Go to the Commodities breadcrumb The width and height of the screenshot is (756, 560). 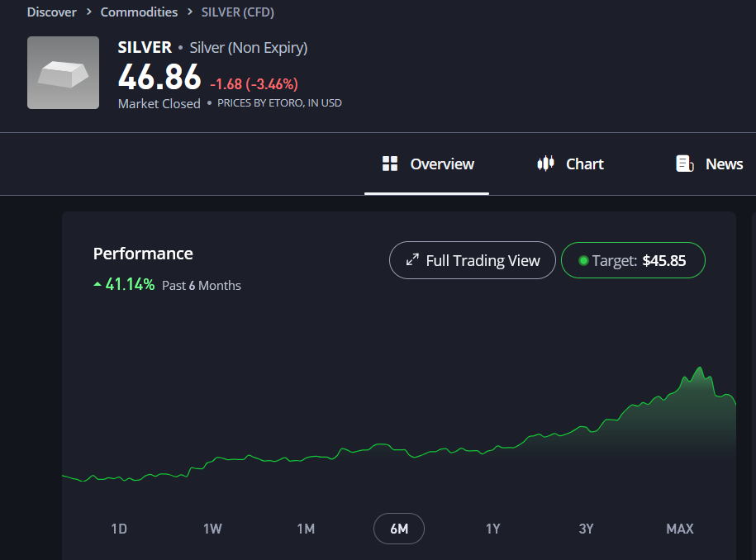(139, 12)
